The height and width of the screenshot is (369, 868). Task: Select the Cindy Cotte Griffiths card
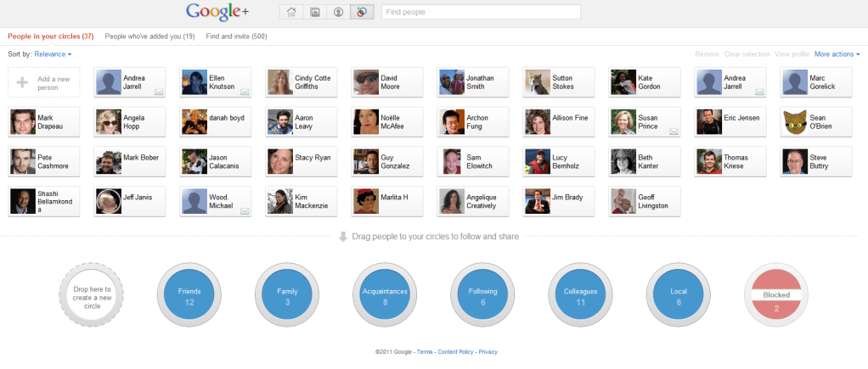click(302, 82)
